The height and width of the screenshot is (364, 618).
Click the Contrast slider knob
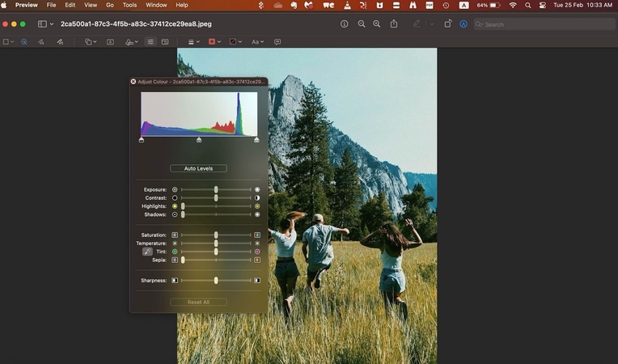216,197
